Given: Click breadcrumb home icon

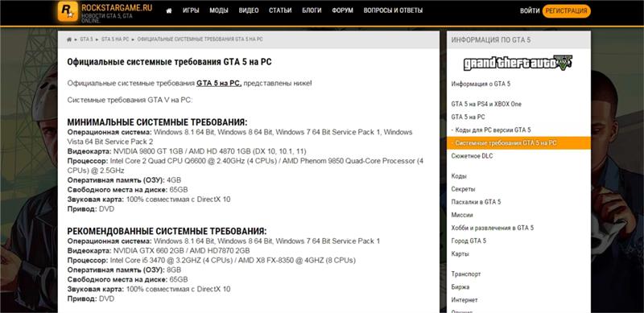Looking at the screenshot, I should click(69, 39).
